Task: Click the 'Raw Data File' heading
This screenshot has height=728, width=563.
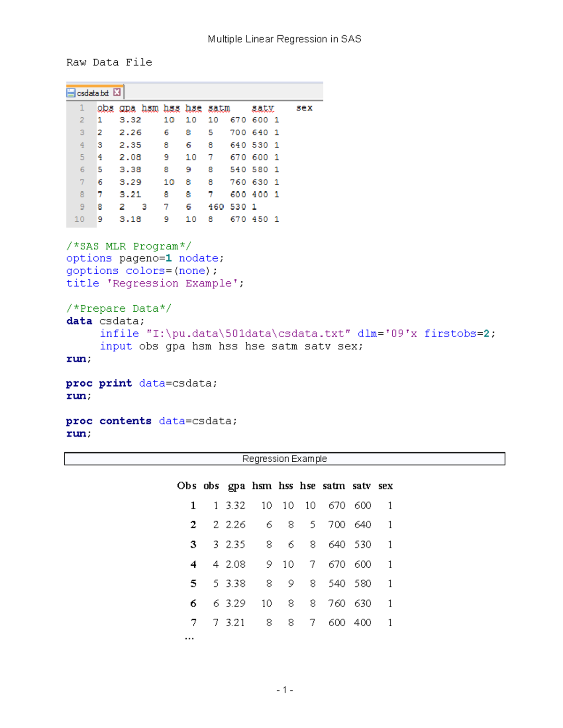Action: [x=109, y=62]
